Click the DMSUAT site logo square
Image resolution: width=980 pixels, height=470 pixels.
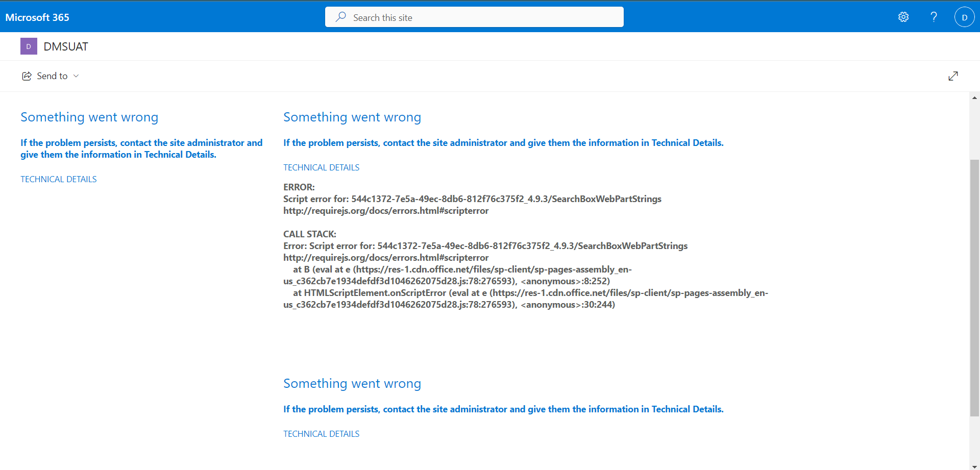(x=29, y=46)
